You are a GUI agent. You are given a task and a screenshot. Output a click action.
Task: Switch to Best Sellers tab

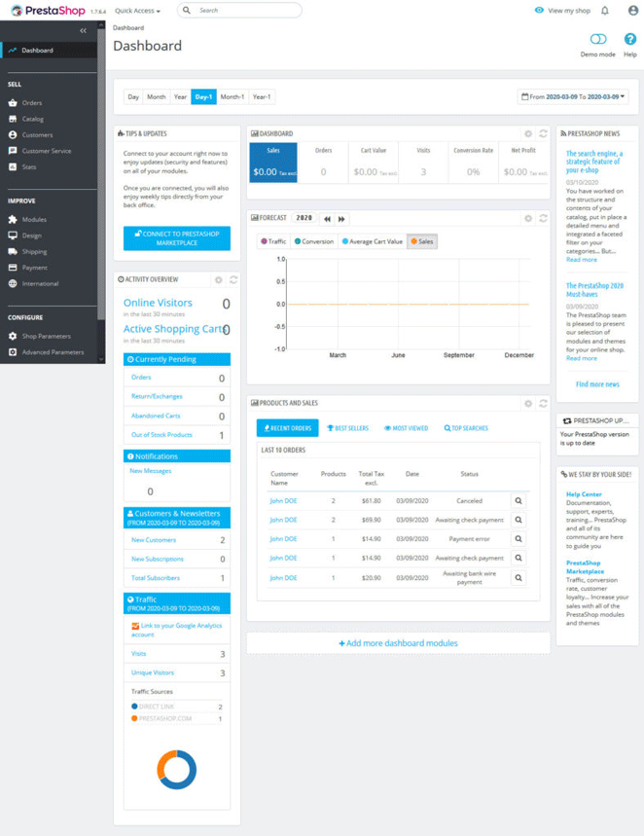click(x=348, y=428)
